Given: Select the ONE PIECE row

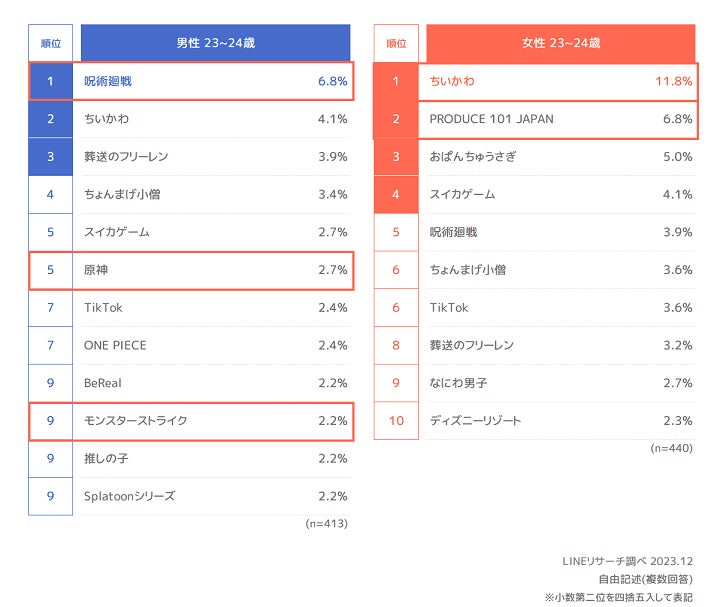Looking at the screenshot, I should tap(115, 346).
